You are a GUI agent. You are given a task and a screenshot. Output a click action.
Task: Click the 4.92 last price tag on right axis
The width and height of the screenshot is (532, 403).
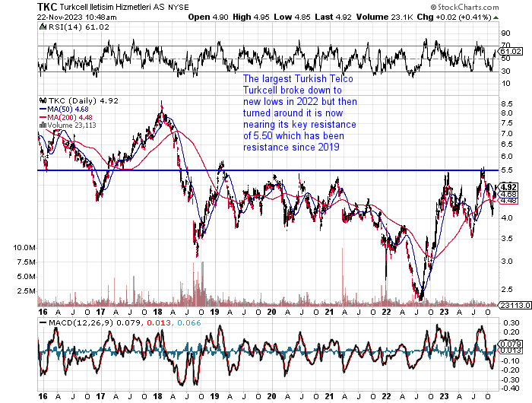point(508,187)
